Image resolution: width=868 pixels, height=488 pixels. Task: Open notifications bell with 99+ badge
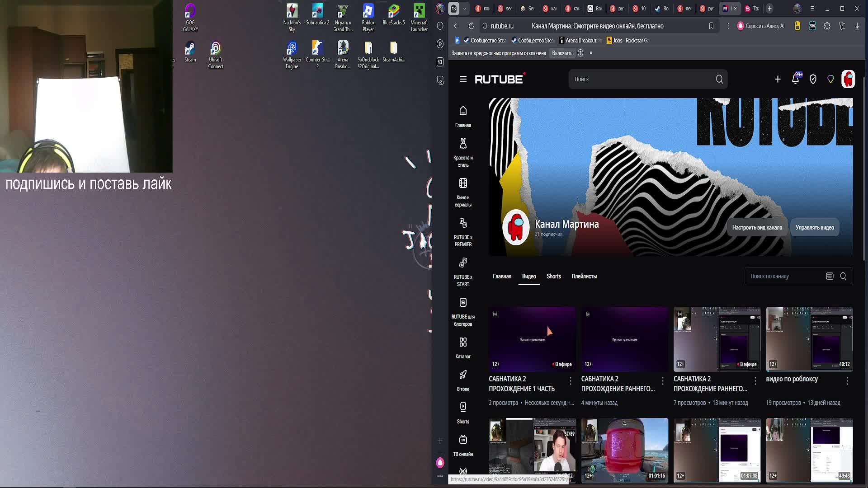[x=796, y=79]
